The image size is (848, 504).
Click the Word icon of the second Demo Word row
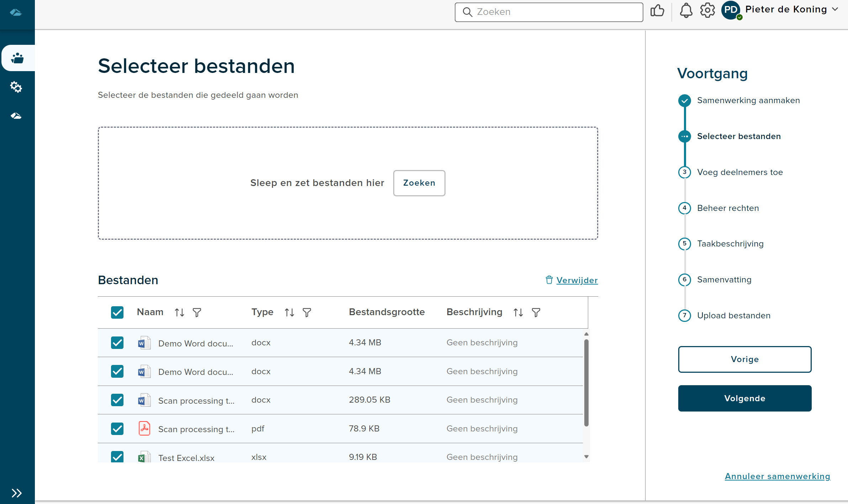point(144,371)
